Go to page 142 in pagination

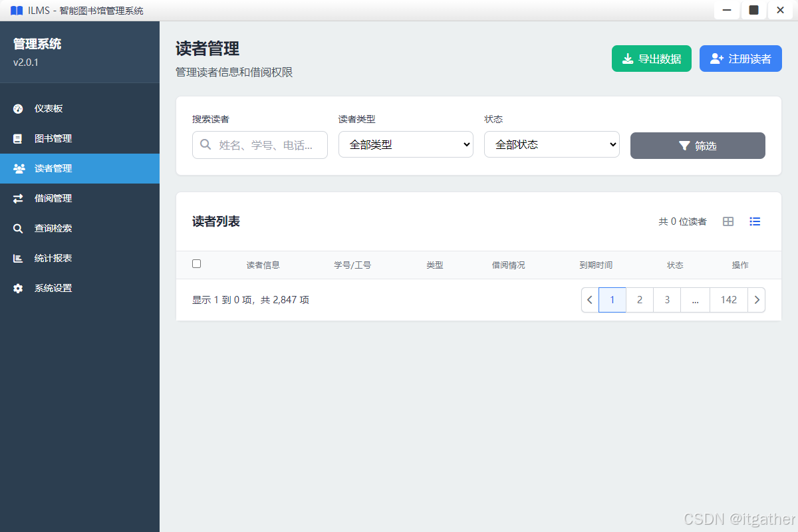coord(729,300)
